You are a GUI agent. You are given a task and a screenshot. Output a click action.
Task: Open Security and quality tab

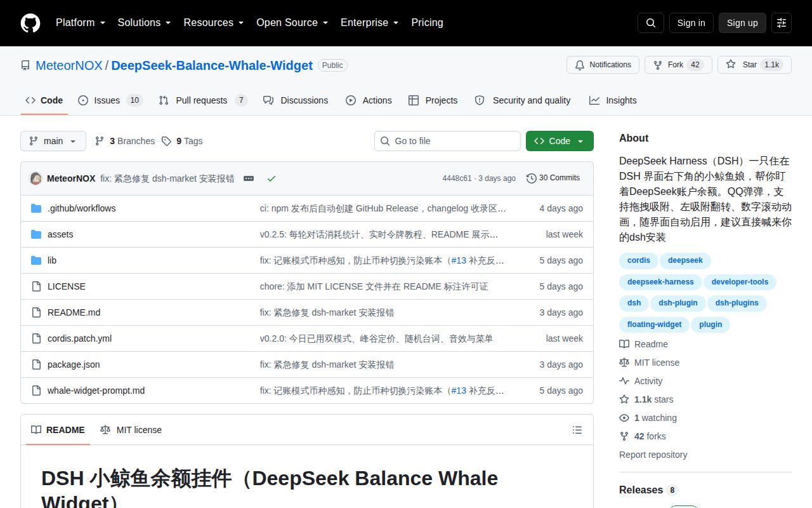(x=523, y=100)
